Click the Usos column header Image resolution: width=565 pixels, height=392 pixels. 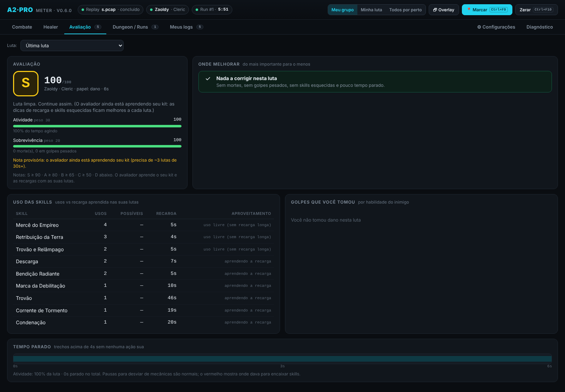coord(101,213)
